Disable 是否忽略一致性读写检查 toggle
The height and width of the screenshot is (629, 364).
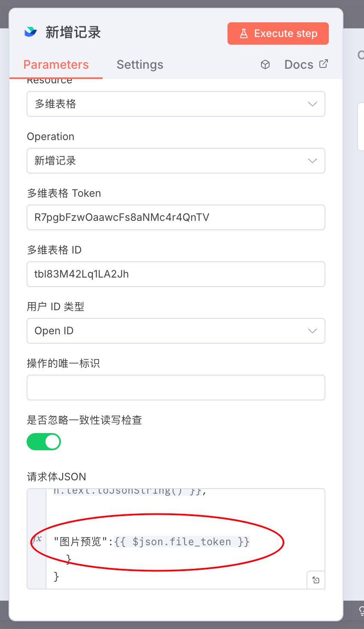point(43,442)
